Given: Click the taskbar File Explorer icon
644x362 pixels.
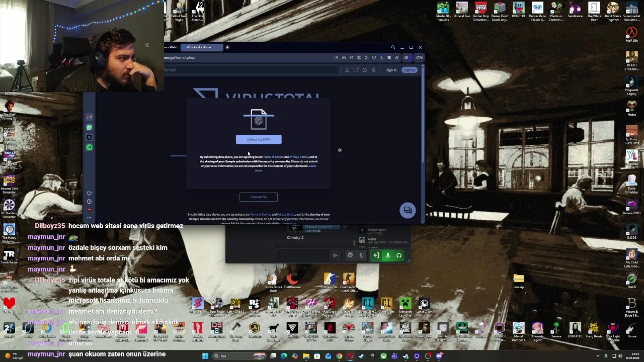Looking at the screenshot, I should click(306, 356).
